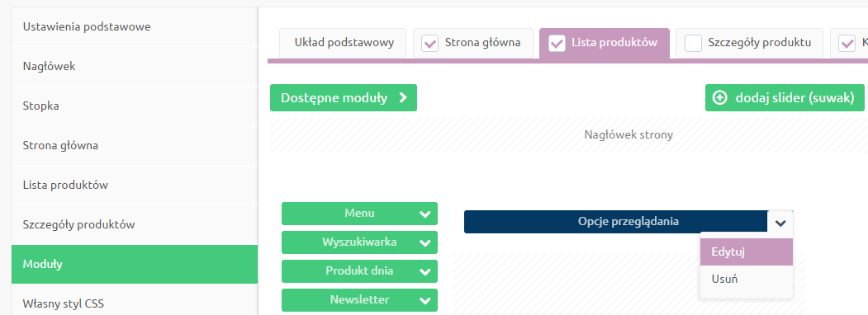Screen dimensions: 868x315
Task: Toggle the cut-off tab checkbox after Szczegóły produktu
Action: tap(847, 43)
